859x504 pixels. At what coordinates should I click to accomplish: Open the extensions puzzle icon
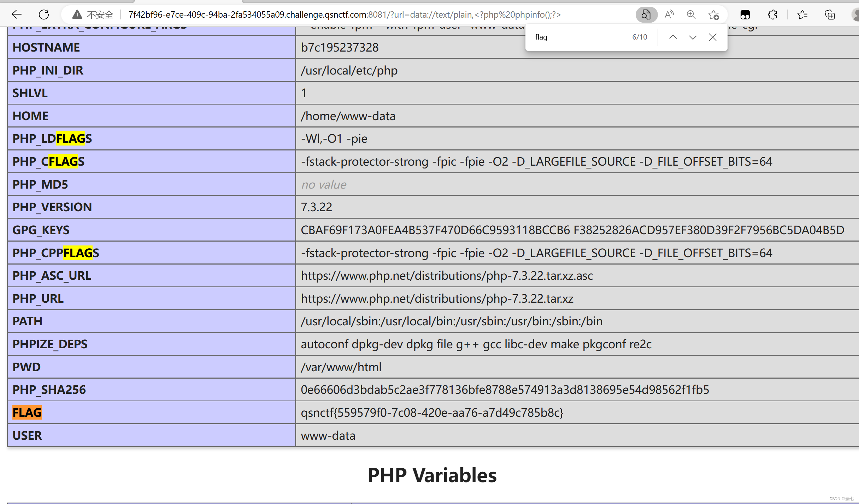pos(772,14)
